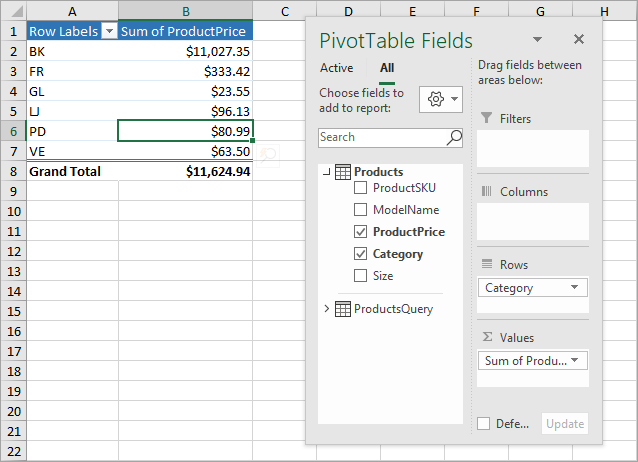This screenshot has height=462, width=638.
Task: Switch to the Active tab
Action: click(336, 68)
